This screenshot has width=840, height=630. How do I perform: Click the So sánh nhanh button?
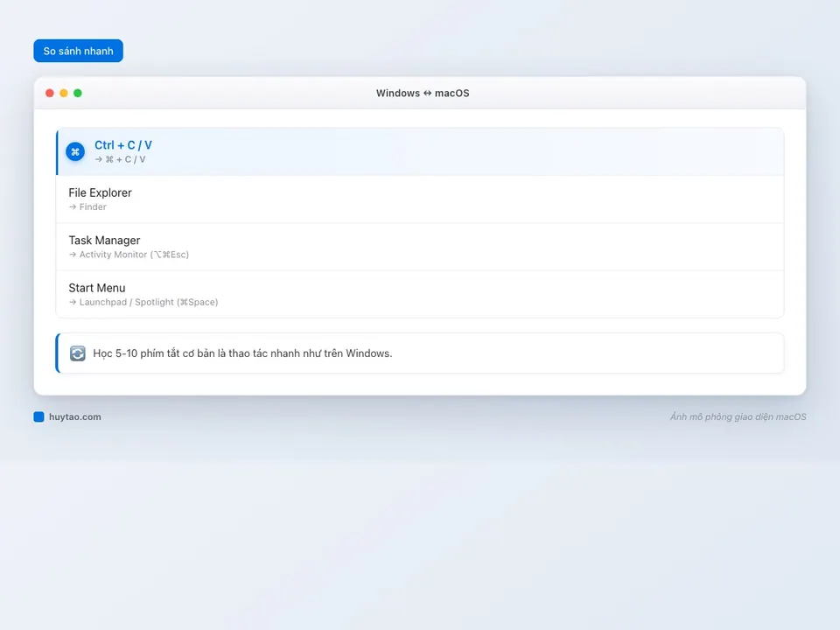click(x=78, y=51)
